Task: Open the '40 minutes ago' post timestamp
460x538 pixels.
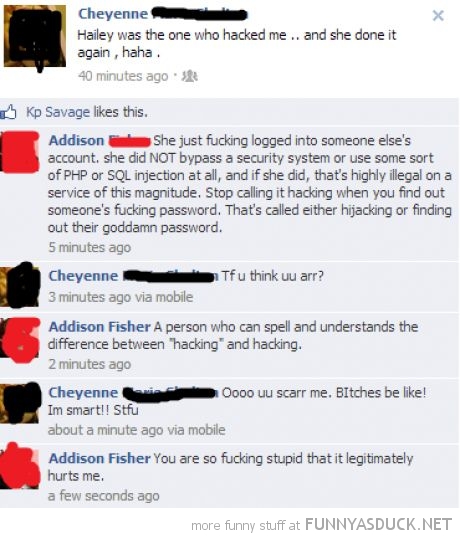Action: (123, 76)
